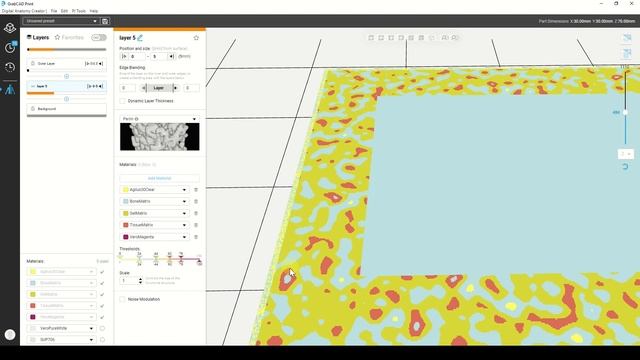Add layer between layer 5 and Background

click(x=67, y=99)
